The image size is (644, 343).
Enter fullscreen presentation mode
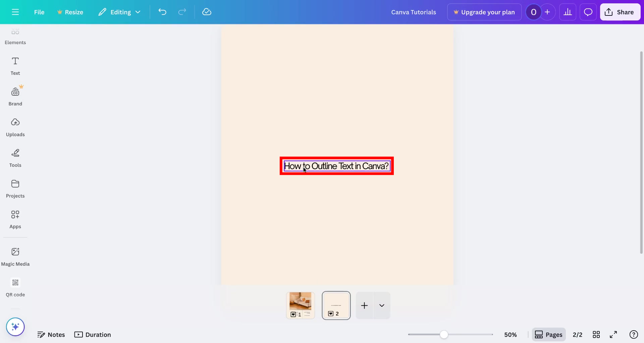click(613, 335)
